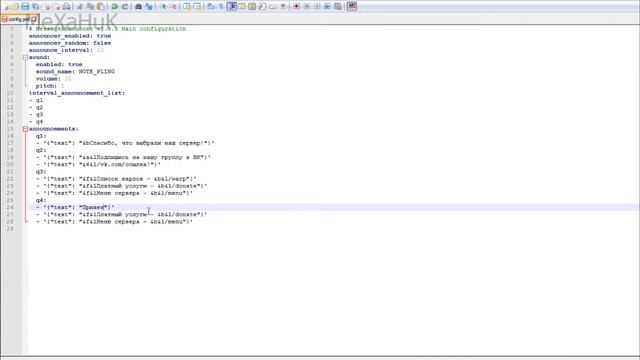Close the config.yml tab with its X
The height and width of the screenshot is (360, 640).
coord(34,19)
